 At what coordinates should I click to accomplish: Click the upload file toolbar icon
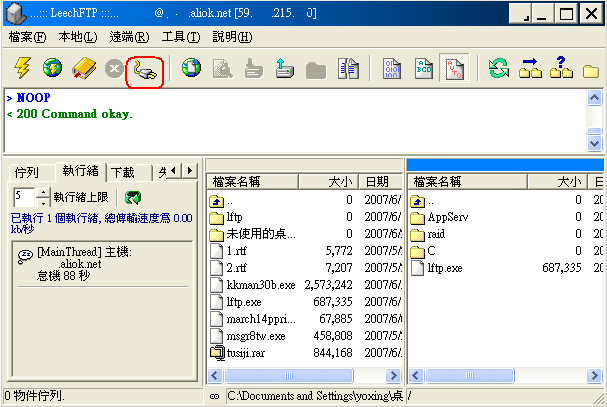click(284, 69)
